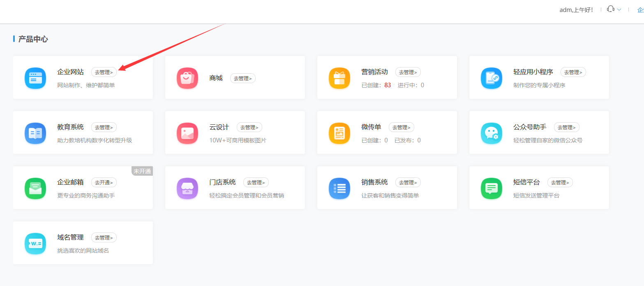Click 更专业的商务沟通助手 description text
Viewport: 644px width, 286px height.
click(x=86, y=195)
